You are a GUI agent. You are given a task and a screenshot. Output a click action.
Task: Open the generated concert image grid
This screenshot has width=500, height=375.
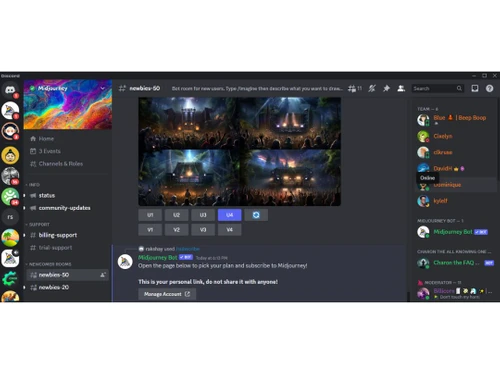click(x=240, y=151)
